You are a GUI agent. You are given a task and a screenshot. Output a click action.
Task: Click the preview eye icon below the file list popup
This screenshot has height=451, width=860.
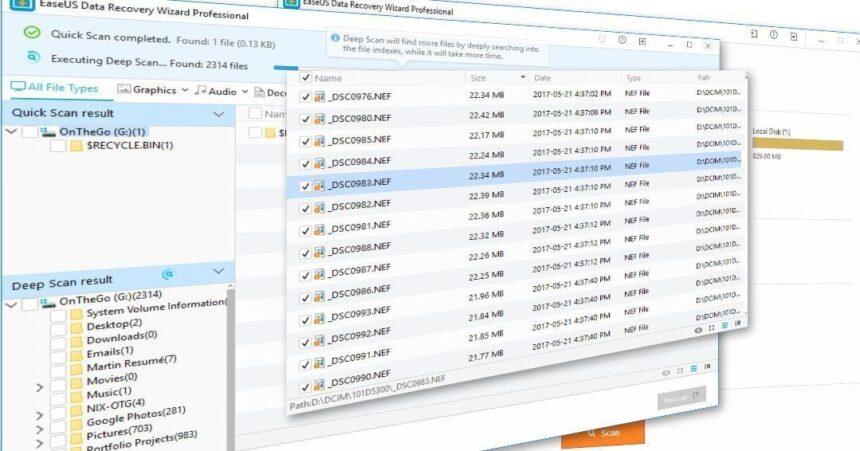point(698,330)
